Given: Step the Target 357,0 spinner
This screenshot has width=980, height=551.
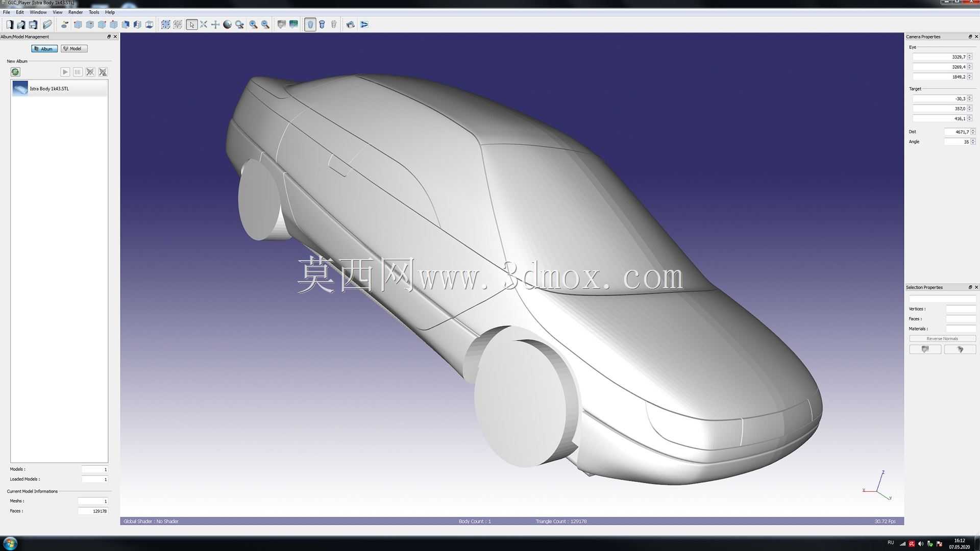Looking at the screenshot, I should click(970, 108).
